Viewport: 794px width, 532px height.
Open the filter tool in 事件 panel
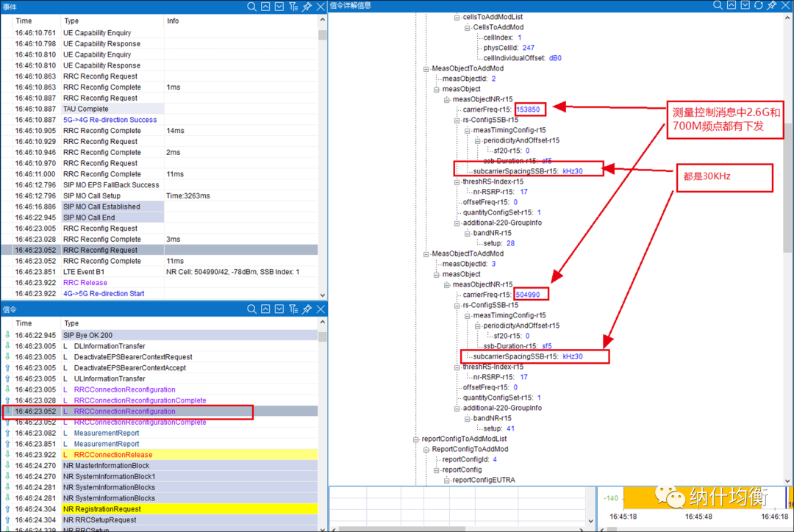293,7
